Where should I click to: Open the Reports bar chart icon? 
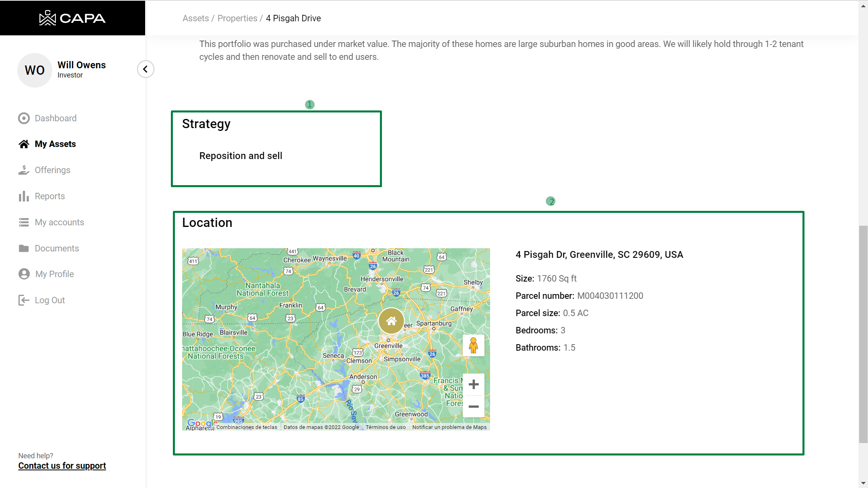click(x=24, y=196)
